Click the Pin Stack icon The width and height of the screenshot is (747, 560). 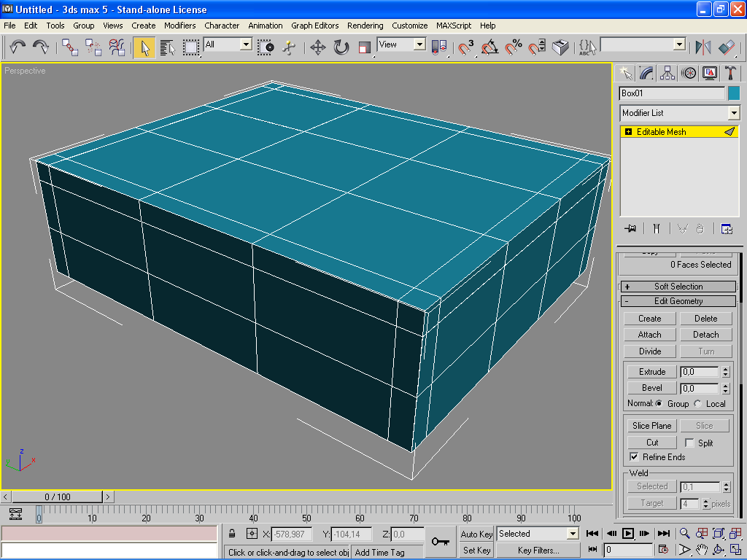tap(630, 228)
